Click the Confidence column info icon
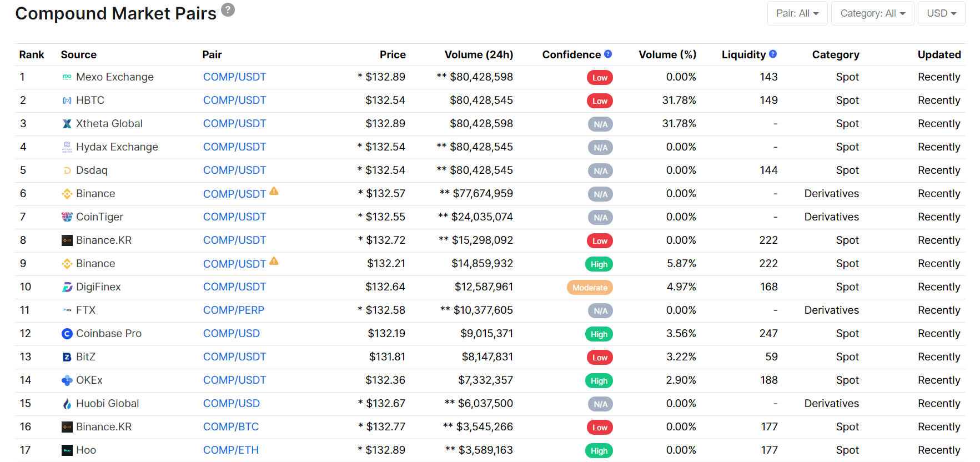 point(608,54)
